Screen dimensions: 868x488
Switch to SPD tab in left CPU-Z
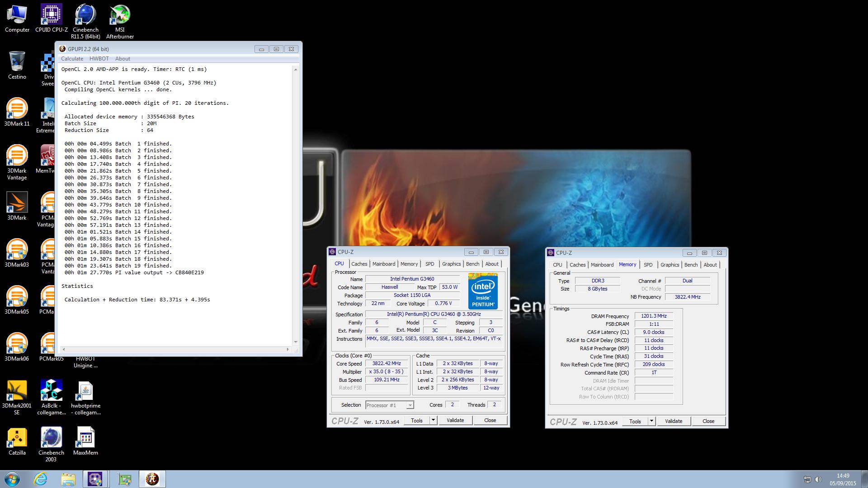(430, 264)
